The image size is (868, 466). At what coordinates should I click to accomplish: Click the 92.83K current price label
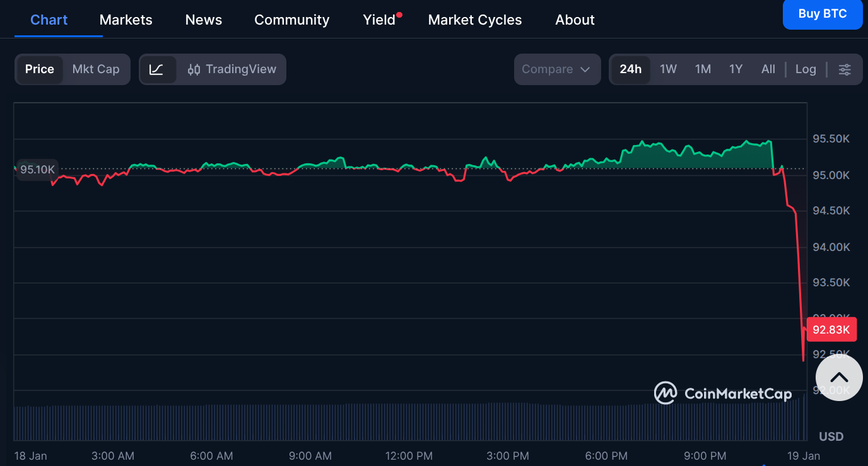tap(831, 330)
